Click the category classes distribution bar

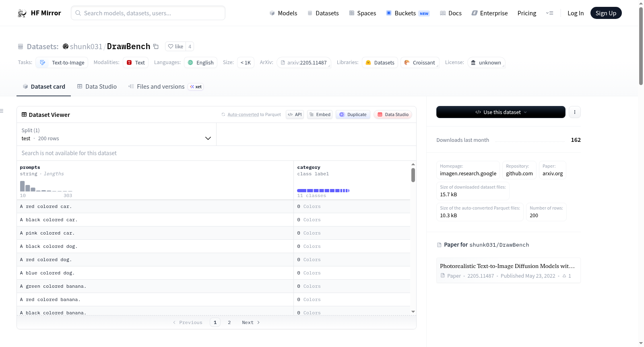coord(323,190)
